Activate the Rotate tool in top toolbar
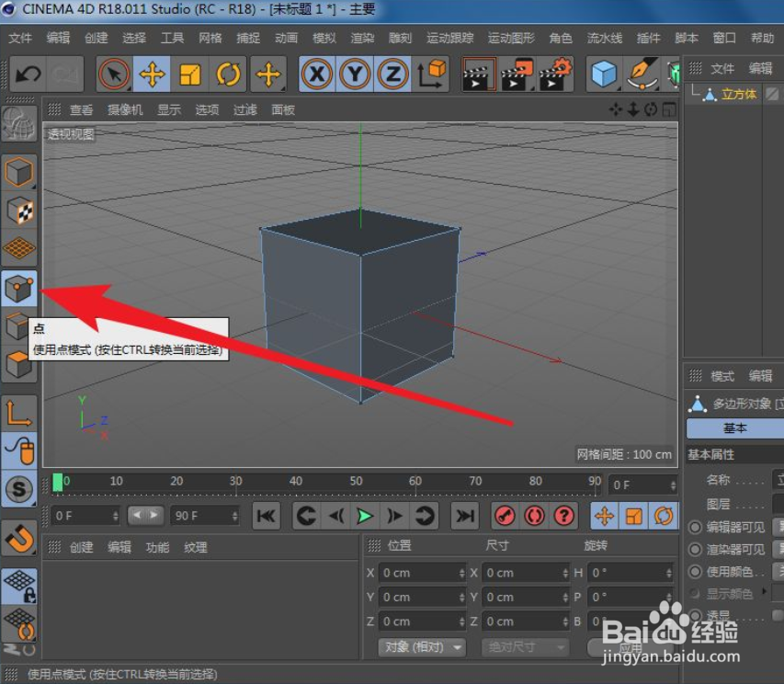 click(228, 74)
